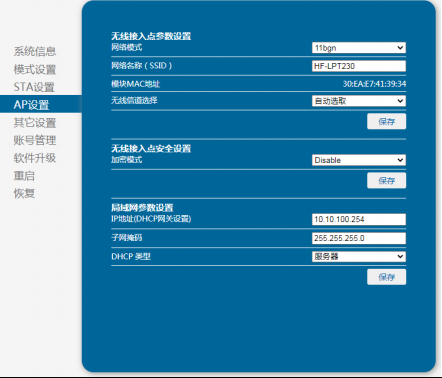Click 重启 in the sidebar
The image size is (442, 378).
(x=24, y=176)
